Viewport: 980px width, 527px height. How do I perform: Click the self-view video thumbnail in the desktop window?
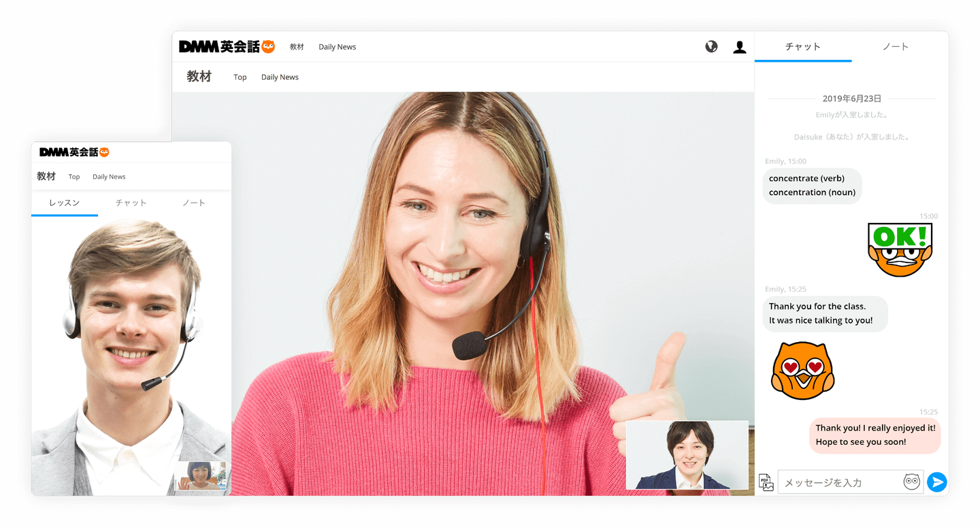(687, 455)
